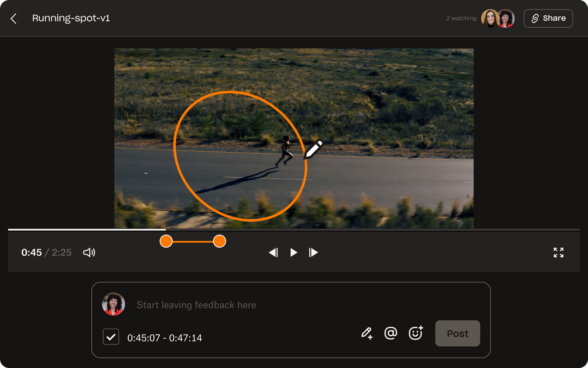Open the @ mention picker

pyautogui.click(x=391, y=333)
